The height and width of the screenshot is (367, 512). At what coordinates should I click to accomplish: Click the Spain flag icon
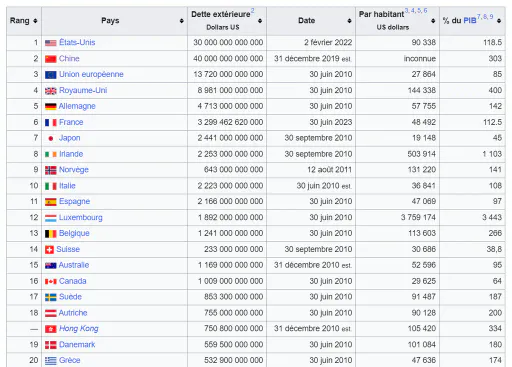pos(51,202)
